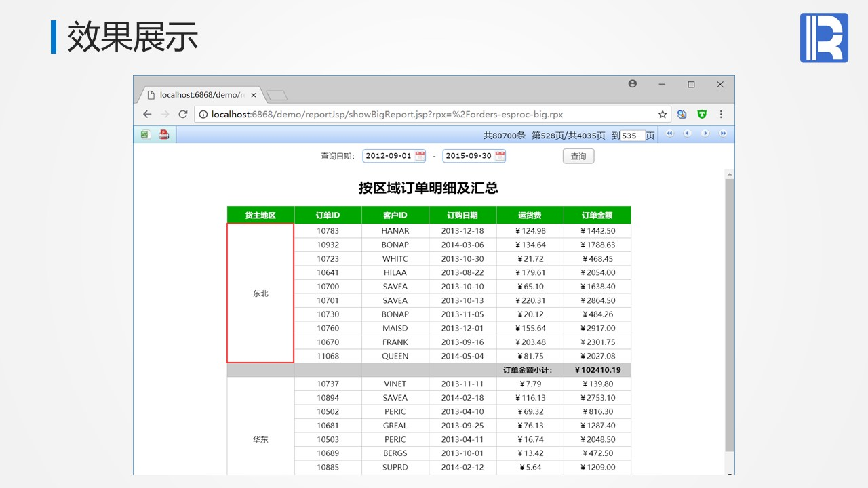Go to previous report page
868x488 pixels.
tap(687, 134)
